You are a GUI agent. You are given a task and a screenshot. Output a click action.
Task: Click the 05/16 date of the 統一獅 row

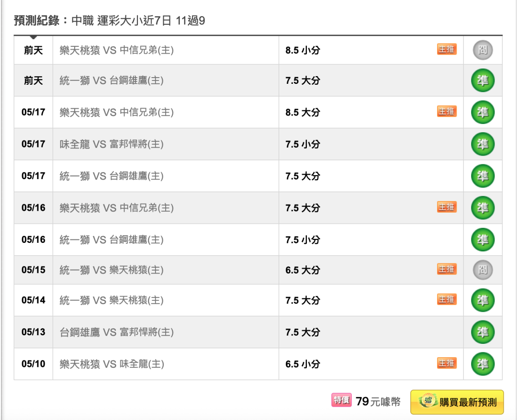coord(34,239)
